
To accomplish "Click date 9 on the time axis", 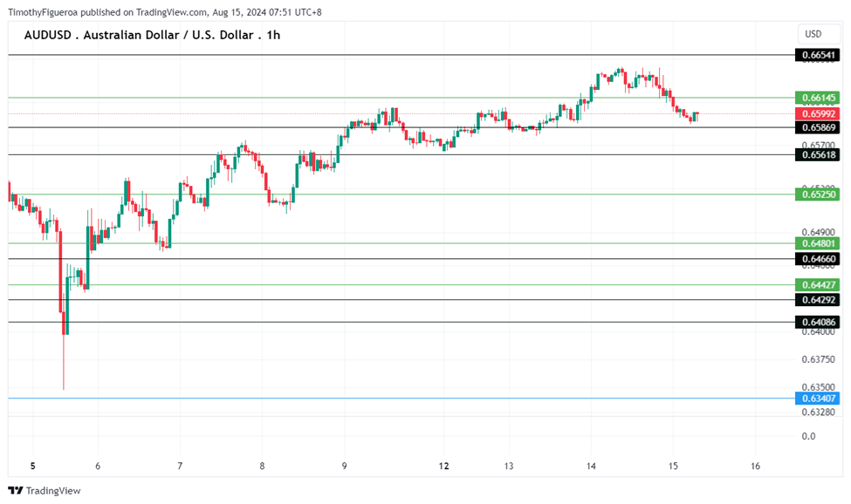I will point(345,467).
